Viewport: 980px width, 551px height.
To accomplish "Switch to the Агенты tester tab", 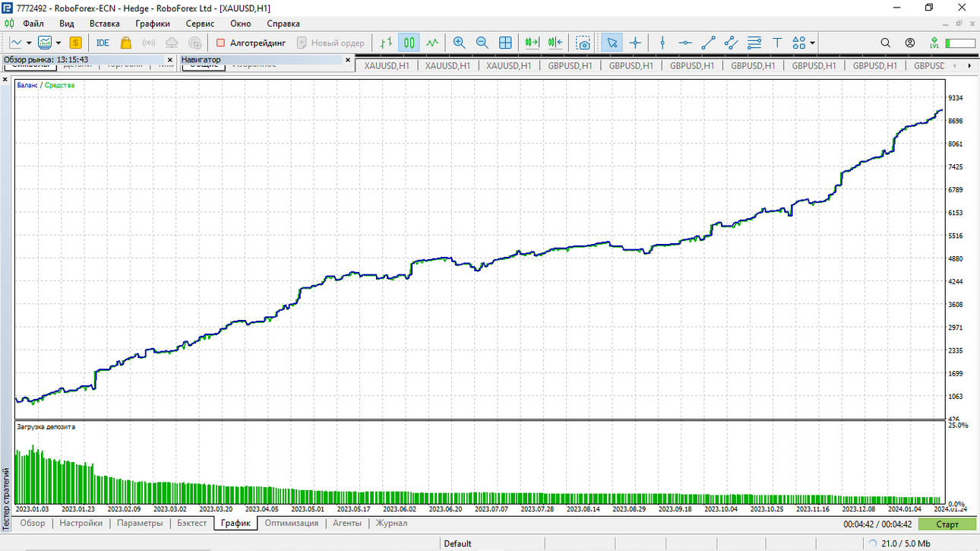I will 346,523.
